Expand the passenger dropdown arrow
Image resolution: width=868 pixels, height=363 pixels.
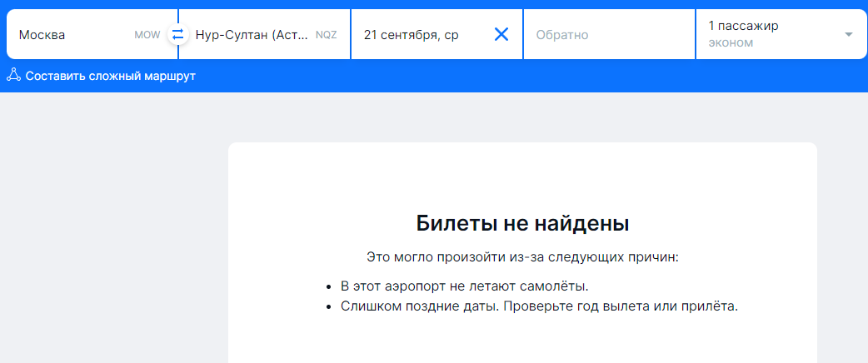pyautogui.click(x=849, y=35)
